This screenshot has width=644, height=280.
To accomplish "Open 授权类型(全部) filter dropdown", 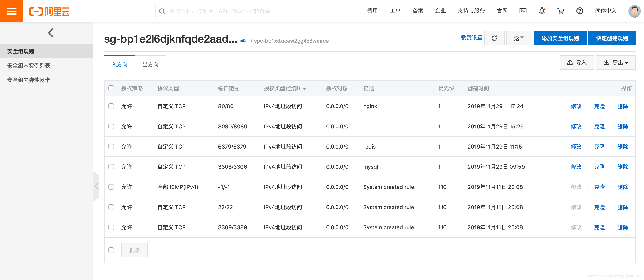I will (285, 88).
